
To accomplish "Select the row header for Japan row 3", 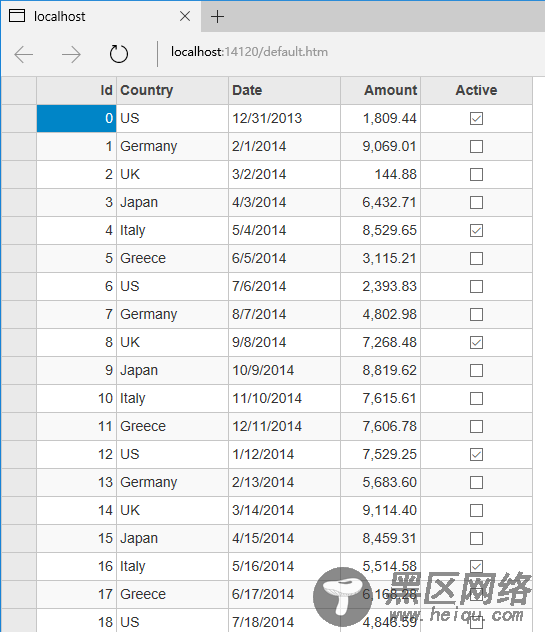I will pyautogui.click(x=19, y=202).
